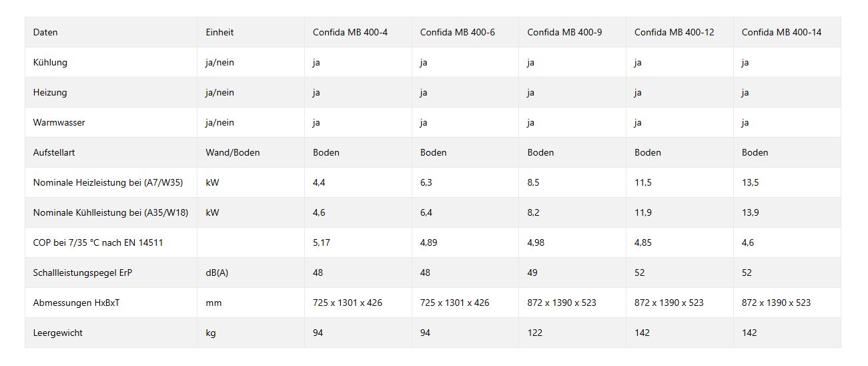Select the heating value 13,5
This screenshot has width=868, height=366.
coord(750,182)
